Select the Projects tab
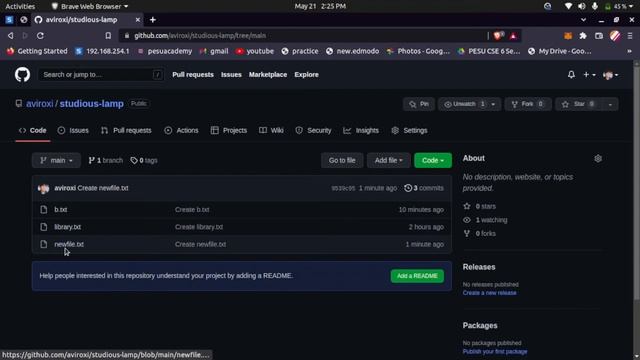 [229, 130]
